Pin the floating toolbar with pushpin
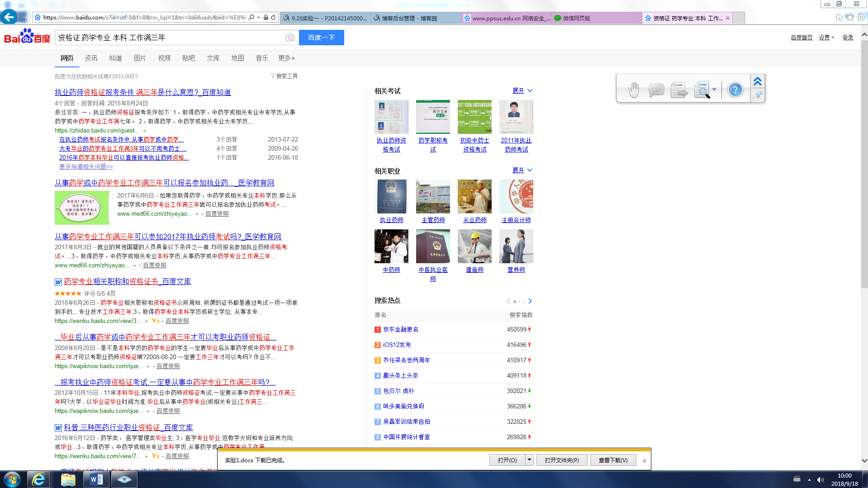The height and width of the screenshot is (488, 868). pyautogui.click(x=758, y=95)
